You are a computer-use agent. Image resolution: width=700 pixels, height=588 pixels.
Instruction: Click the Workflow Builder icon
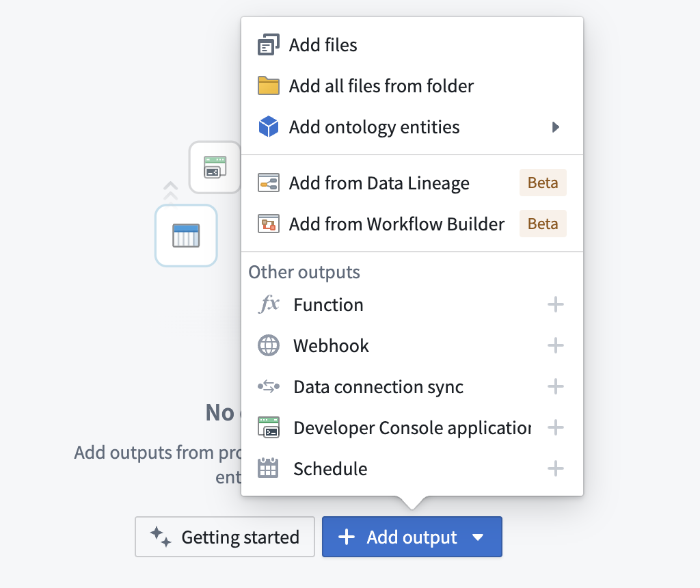pyautogui.click(x=269, y=224)
